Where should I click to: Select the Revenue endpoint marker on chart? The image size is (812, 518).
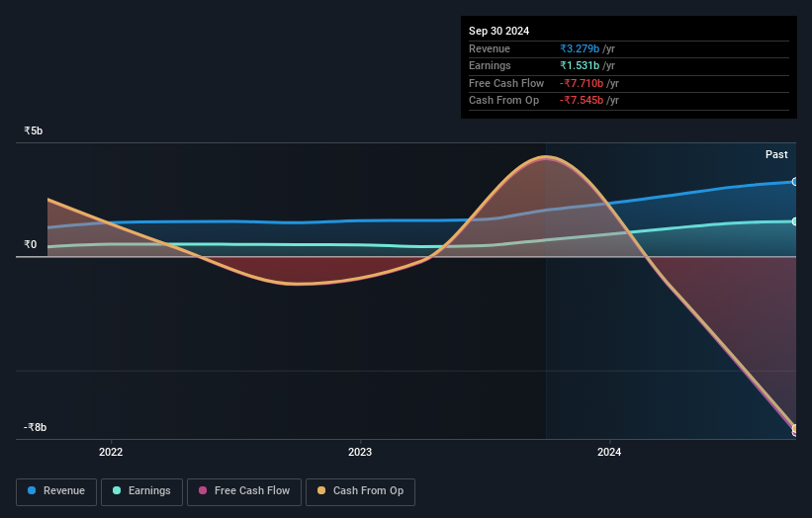click(795, 182)
